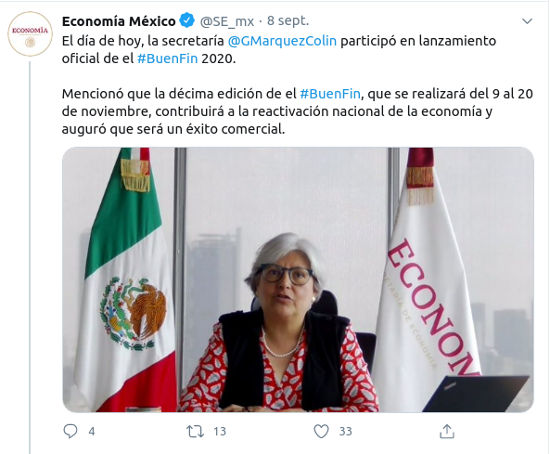Open Economía México profile avatar

point(30,34)
